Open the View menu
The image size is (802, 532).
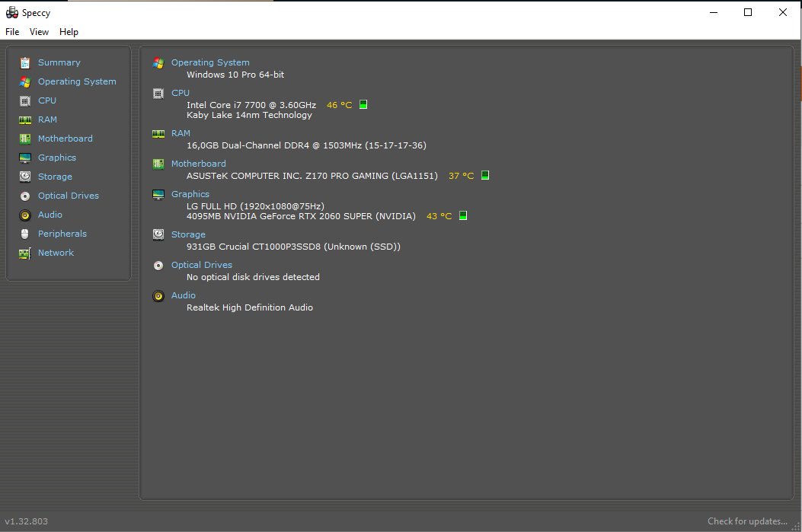(x=39, y=32)
